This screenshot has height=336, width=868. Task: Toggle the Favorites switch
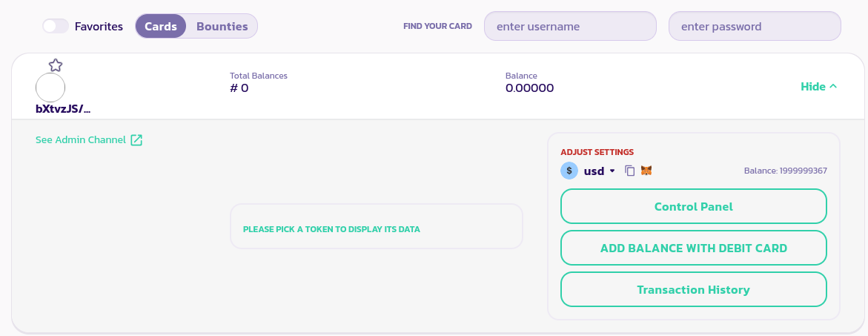[56, 26]
